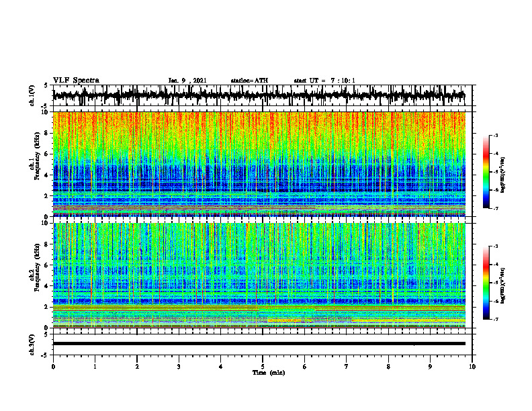Click ch.3(V) axis "-5" tick label
The image size is (532, 411).
pos(45,355)
